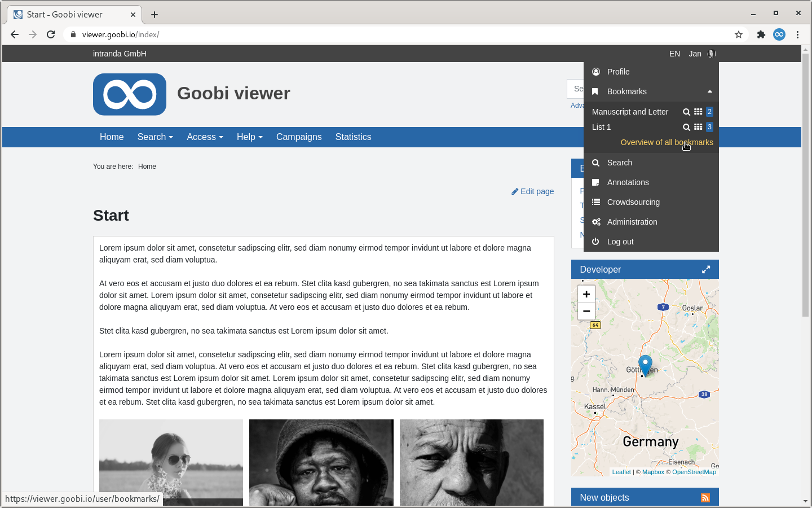Open browser extensions puzzle icon

(761, 34)
